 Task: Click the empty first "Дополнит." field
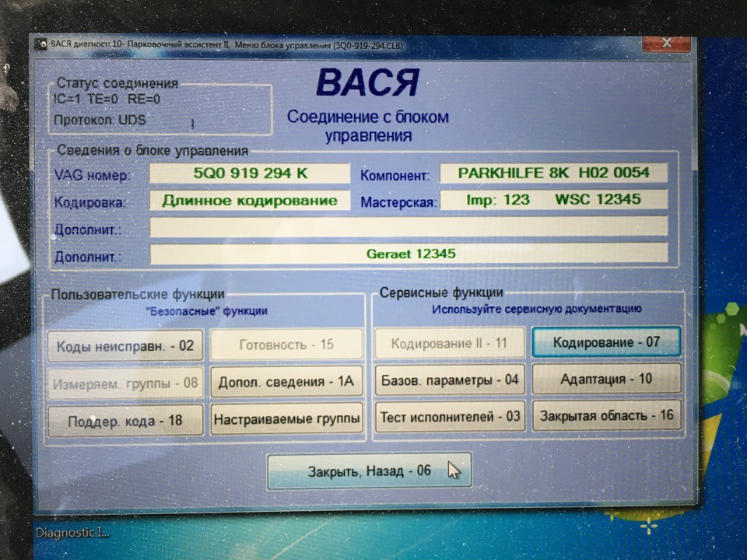(409, 226)
